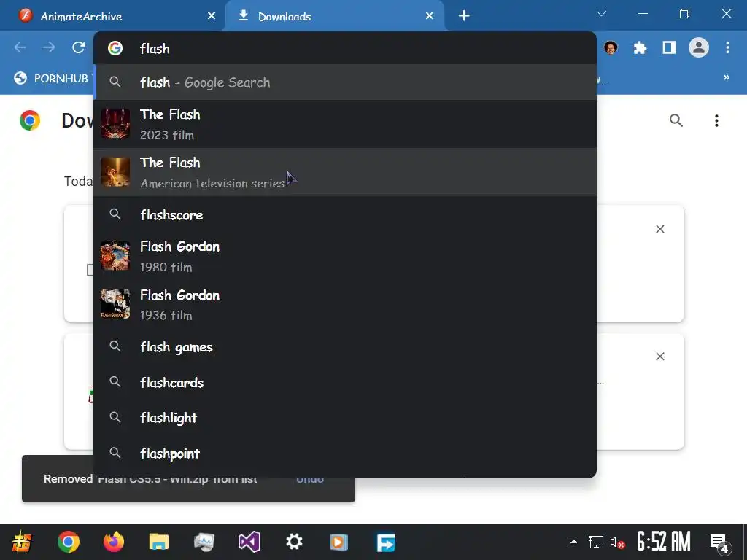Select The Flash American television series suggestion

click(x=345, y=172)
